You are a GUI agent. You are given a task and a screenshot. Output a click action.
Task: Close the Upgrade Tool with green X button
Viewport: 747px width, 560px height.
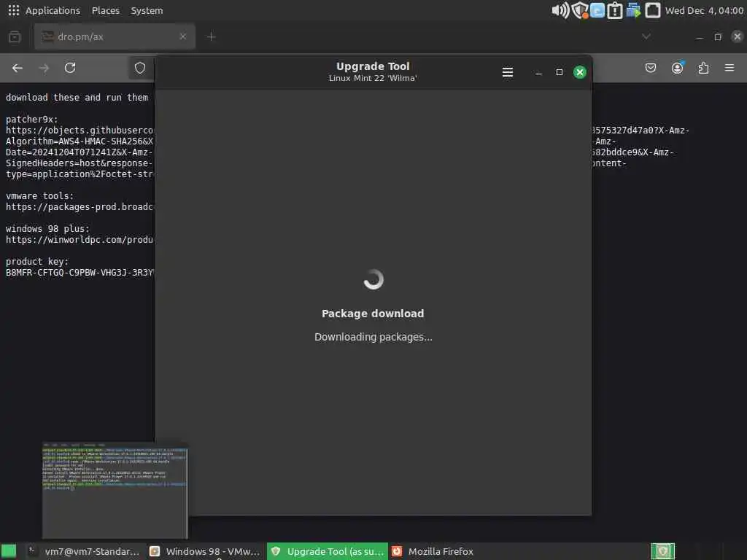coord(580,72)
